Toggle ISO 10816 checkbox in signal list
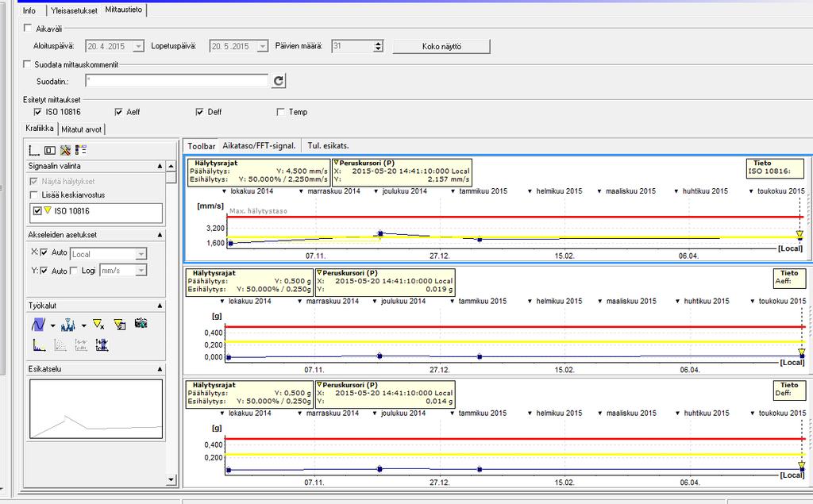Screen dimensions: 813x504 [37, 211]
